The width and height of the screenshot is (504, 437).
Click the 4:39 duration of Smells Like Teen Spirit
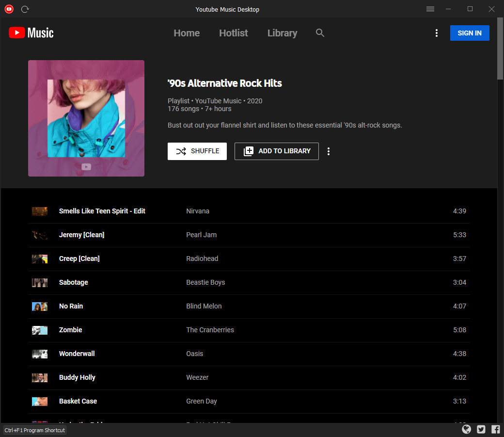click(459, 211)
